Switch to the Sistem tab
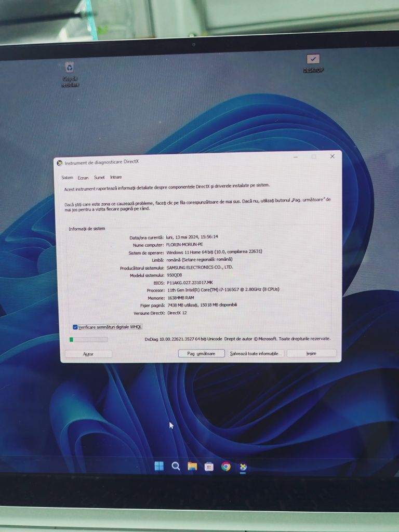 (x=67, y=178)
